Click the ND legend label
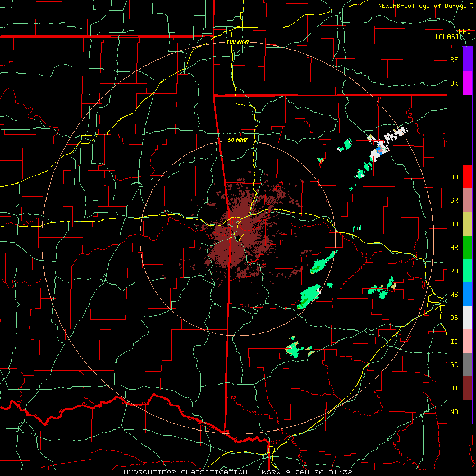 click(x=454, y=412)
